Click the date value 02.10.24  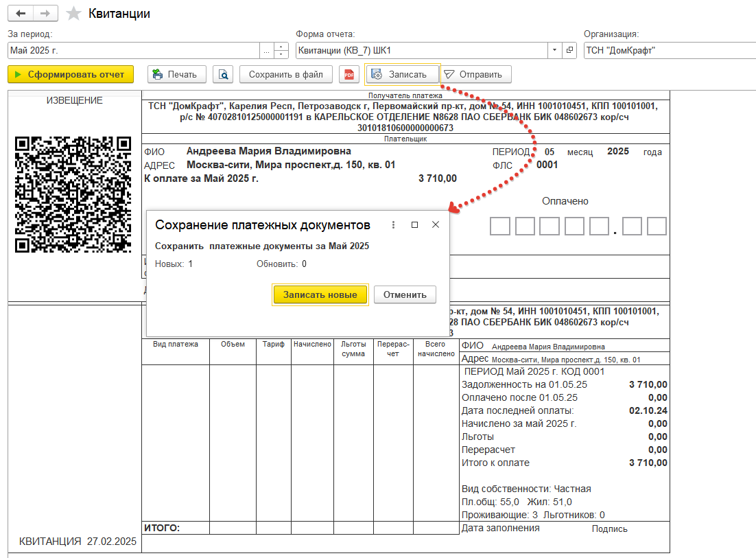click(x=648, y=410)
